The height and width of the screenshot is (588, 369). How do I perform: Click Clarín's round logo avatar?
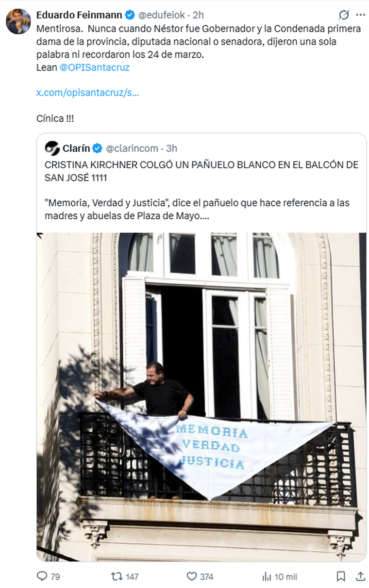pyautogui.click(x=51, y=148)
